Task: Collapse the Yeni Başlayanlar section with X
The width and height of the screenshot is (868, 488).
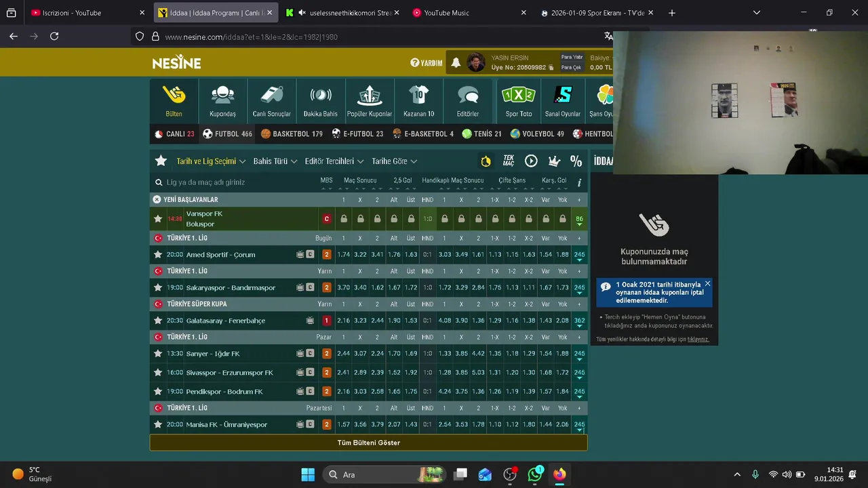Action: pos(157,200)
